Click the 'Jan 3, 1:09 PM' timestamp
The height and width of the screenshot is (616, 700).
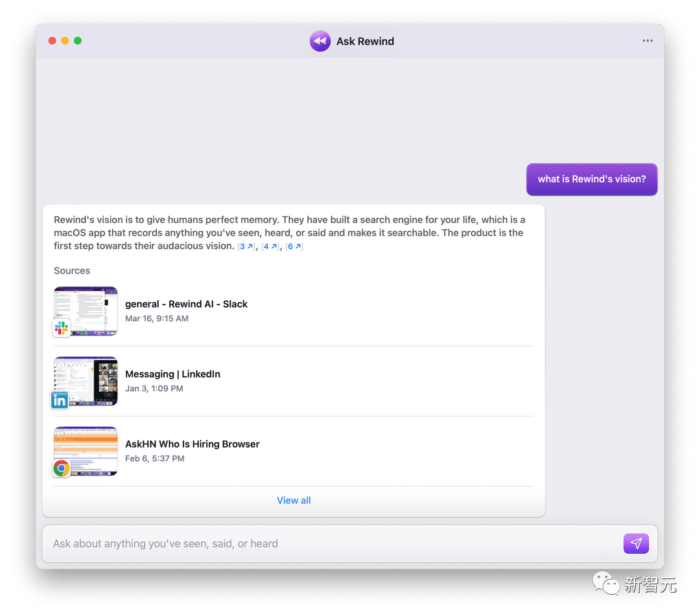click(154, 389)
